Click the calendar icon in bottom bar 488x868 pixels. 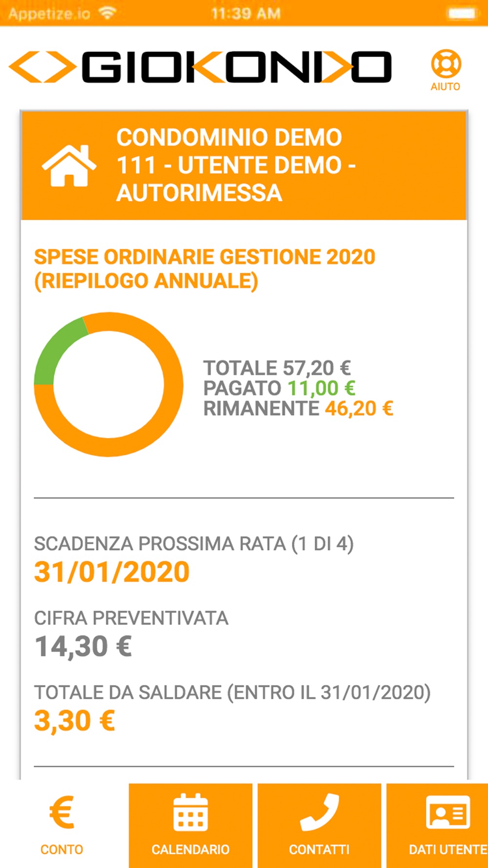click(x=190, y=812)
